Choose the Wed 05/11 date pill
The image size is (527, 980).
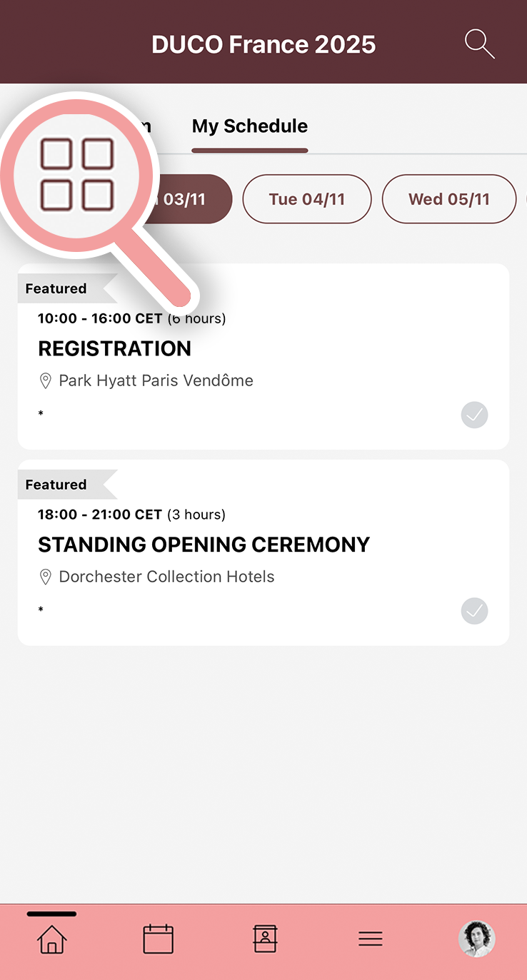point(448,199)
